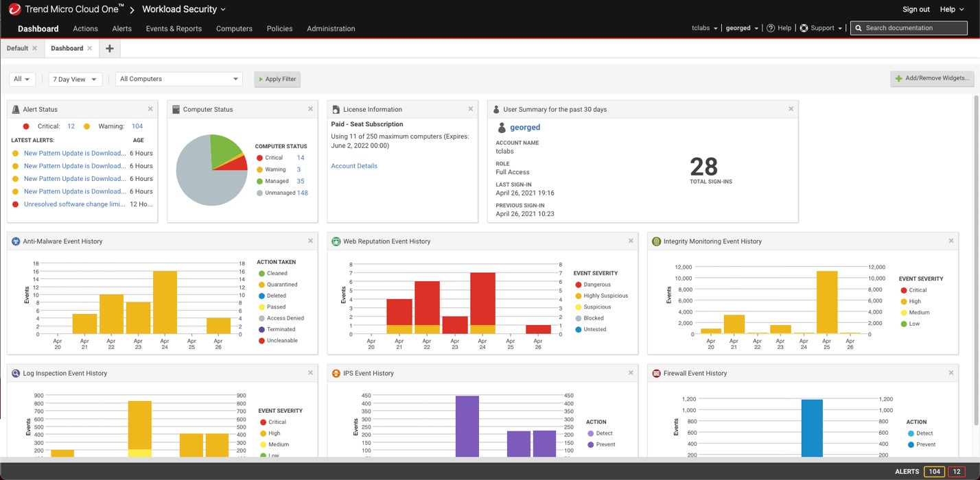Click Sign out
This screenshot has height=480, width=980.
[x=915, y=9]
